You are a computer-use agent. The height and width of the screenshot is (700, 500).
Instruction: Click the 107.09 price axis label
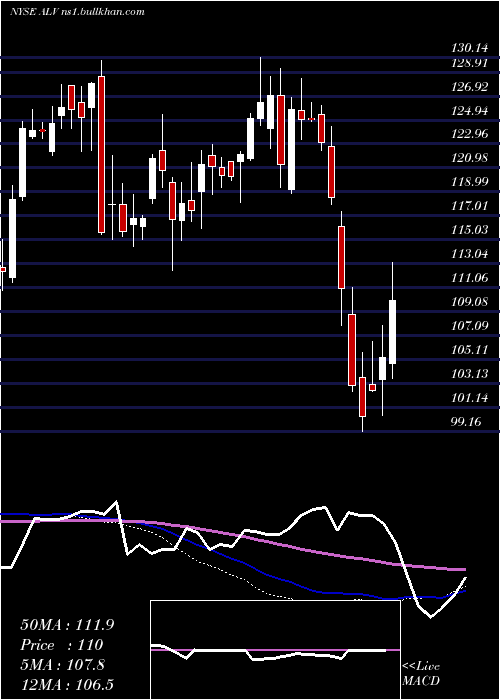[x=469, y=325]
